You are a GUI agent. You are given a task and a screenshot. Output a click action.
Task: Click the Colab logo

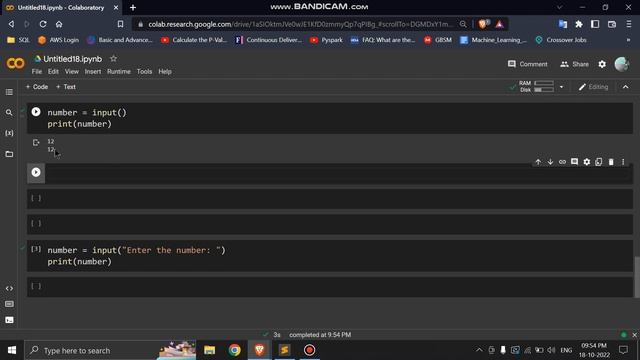[x=16, y=63]
